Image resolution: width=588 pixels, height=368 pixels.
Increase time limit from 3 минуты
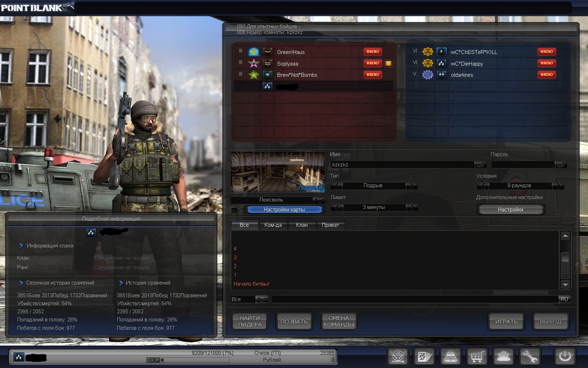pyautogui.click(x=412, y=207)
